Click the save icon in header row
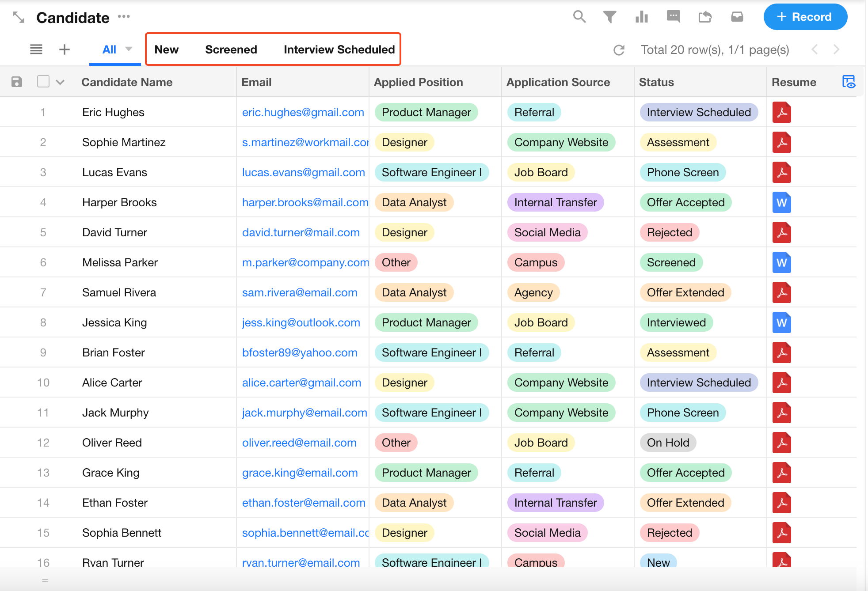This screenshot has height=591, width=868. pos(17,82)
